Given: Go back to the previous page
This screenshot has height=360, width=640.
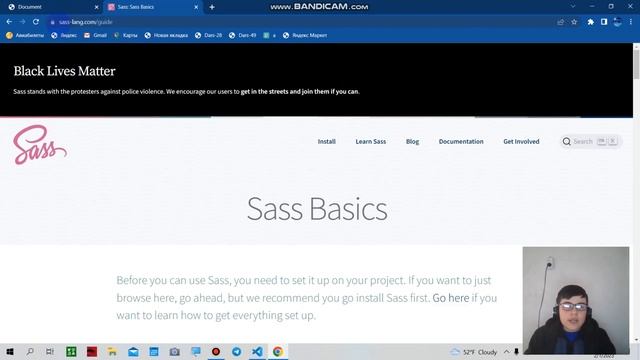Looking at the screenshot, I should [x=9, y=22].
